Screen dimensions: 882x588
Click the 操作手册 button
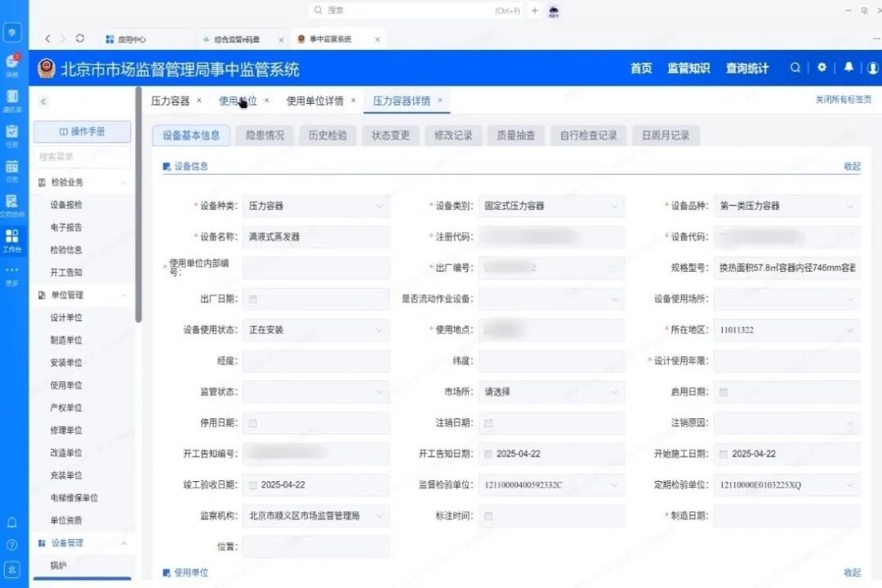[x=82, y=131]
